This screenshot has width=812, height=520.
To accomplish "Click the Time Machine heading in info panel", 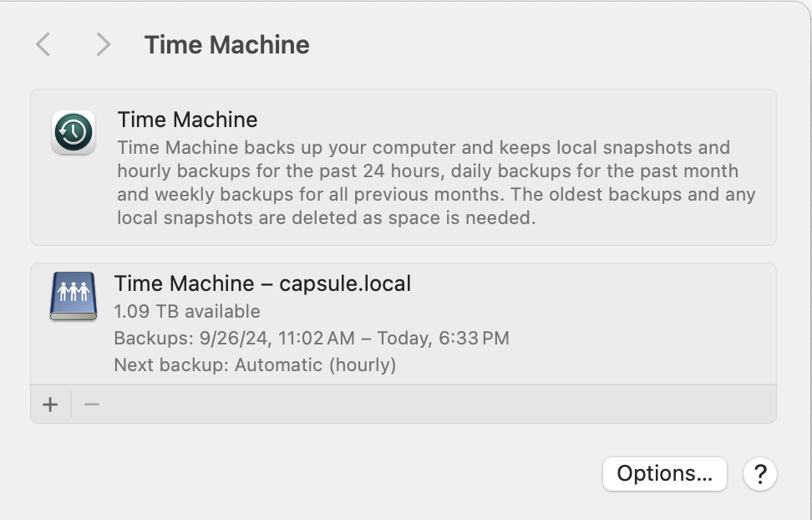I will [x=187, y=120].
